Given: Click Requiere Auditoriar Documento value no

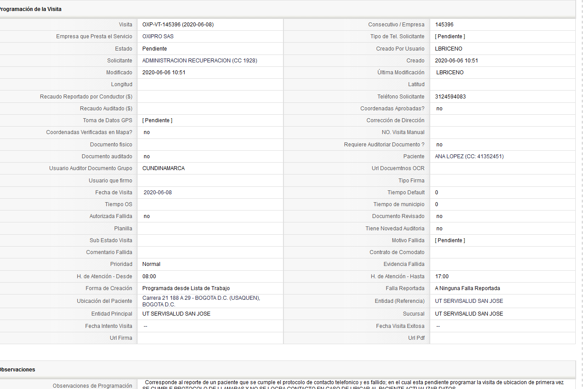Looking at the screenshot, I should pos(439,145).
